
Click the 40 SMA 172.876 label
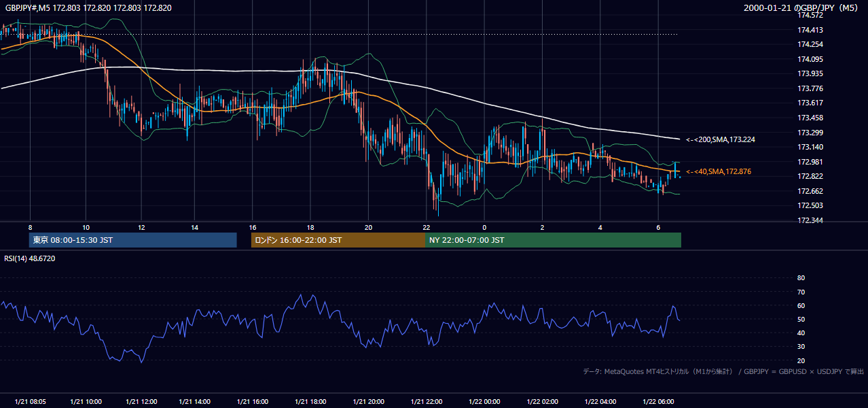coord(719,171)
